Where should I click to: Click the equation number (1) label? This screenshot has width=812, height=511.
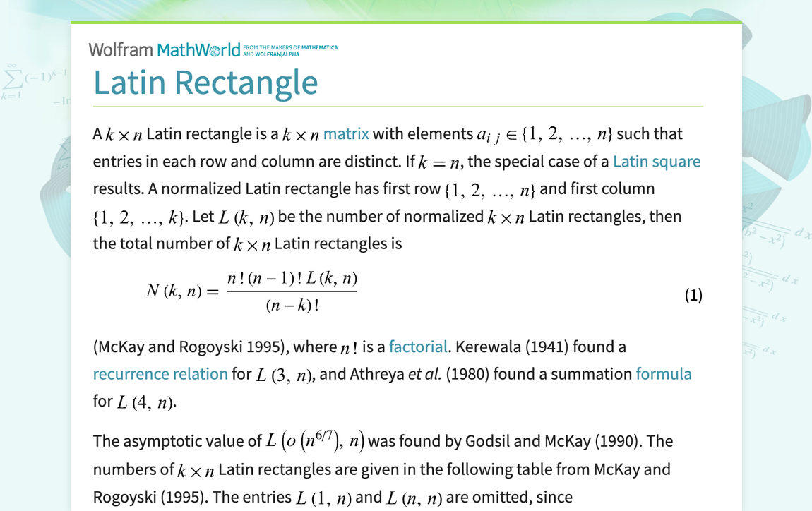[x=693, y=295]
